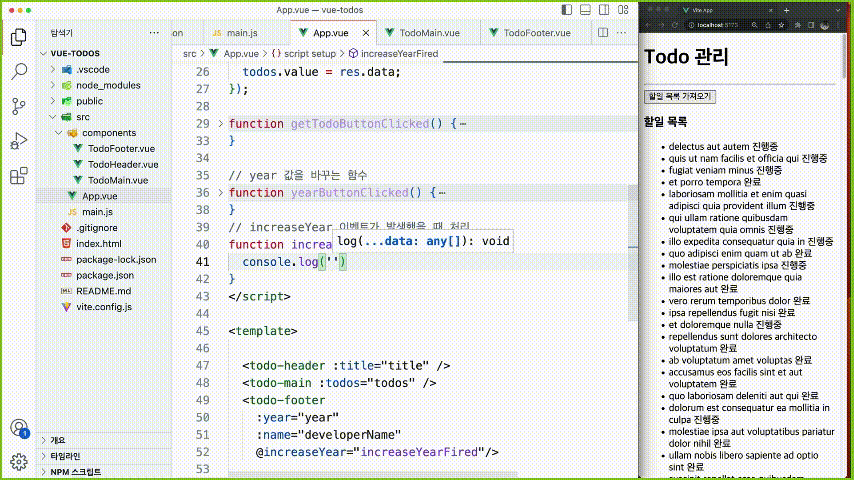The image size is (854, 480).
Task: Unfold yearButtonClicked function at line 36
Action: point(221,192)
